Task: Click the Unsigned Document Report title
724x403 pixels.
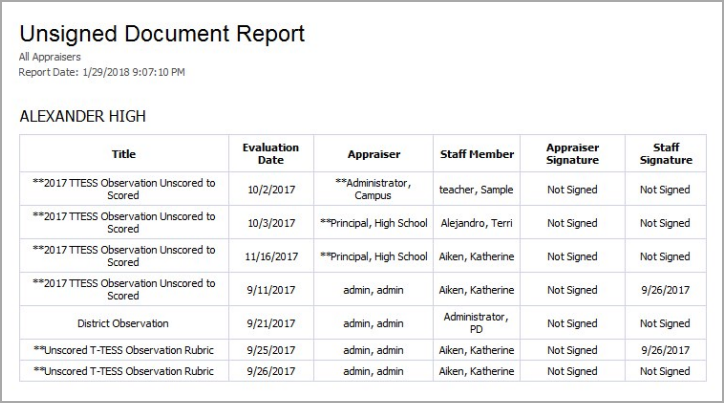Action: (x=162, y=34)
